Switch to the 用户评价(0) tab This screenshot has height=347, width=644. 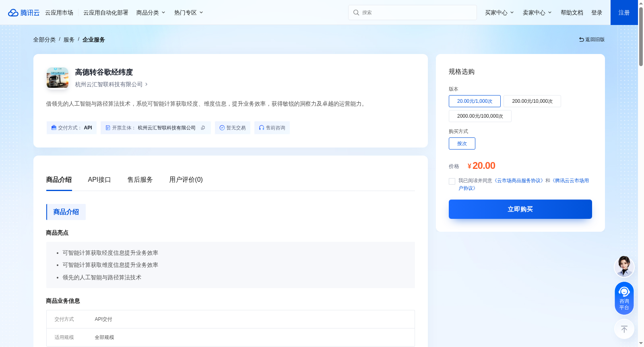186,180
